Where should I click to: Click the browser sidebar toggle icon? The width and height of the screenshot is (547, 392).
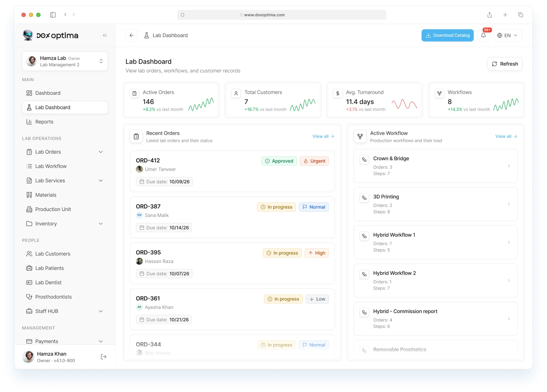53,15
